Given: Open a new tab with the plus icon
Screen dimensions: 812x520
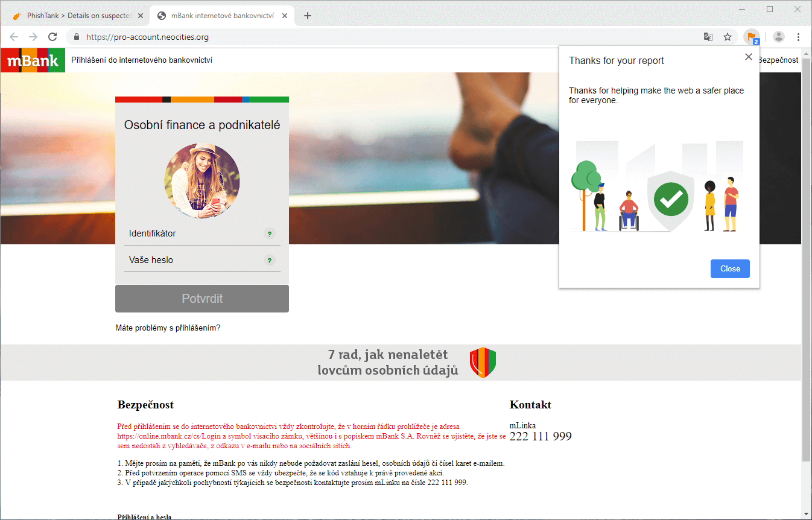Looking at the screenshot, I should pos(308,16).
